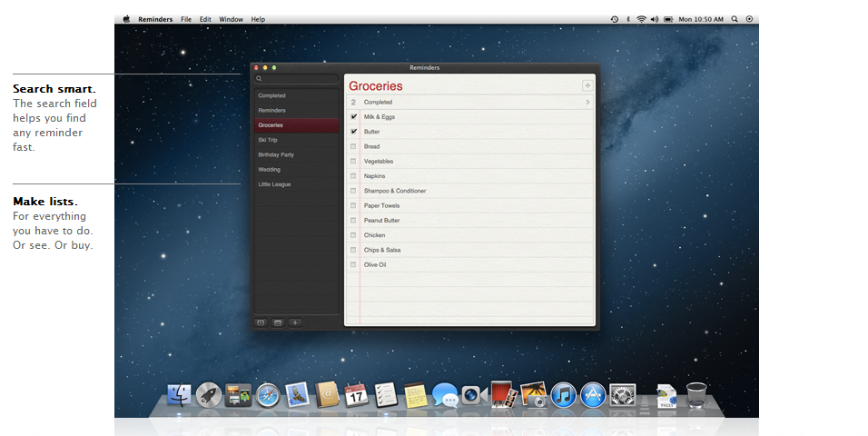
Task: Open Mail stamp icon in Dock
Action: click(297, 395)
